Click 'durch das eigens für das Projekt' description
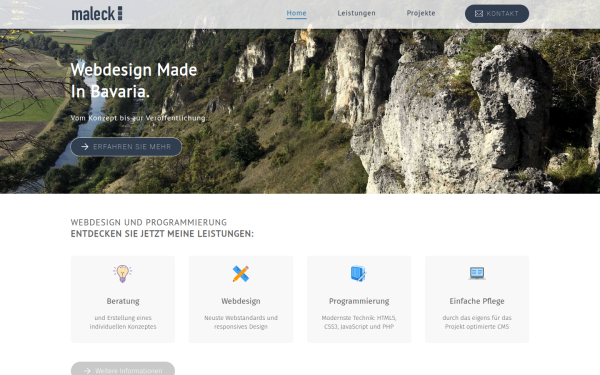The height and width of the screenshot is (375, 600). point(477,322)
